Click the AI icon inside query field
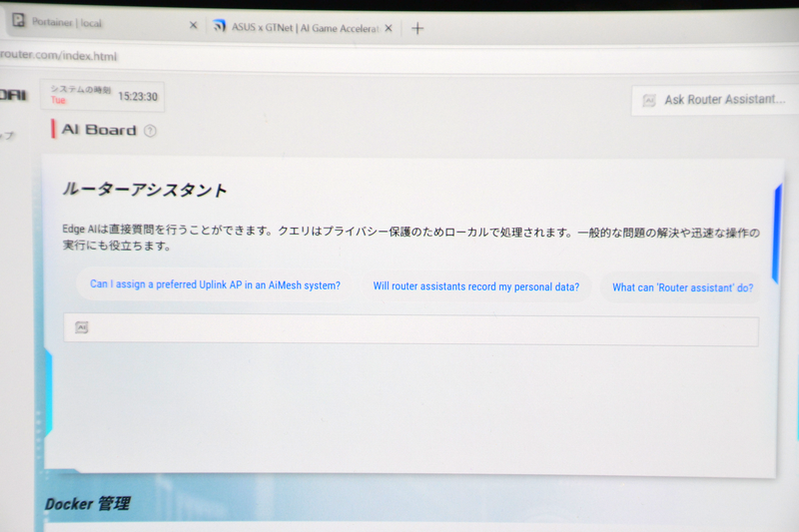799x532 pixels. pyautogui.click(x=82, y=327)
